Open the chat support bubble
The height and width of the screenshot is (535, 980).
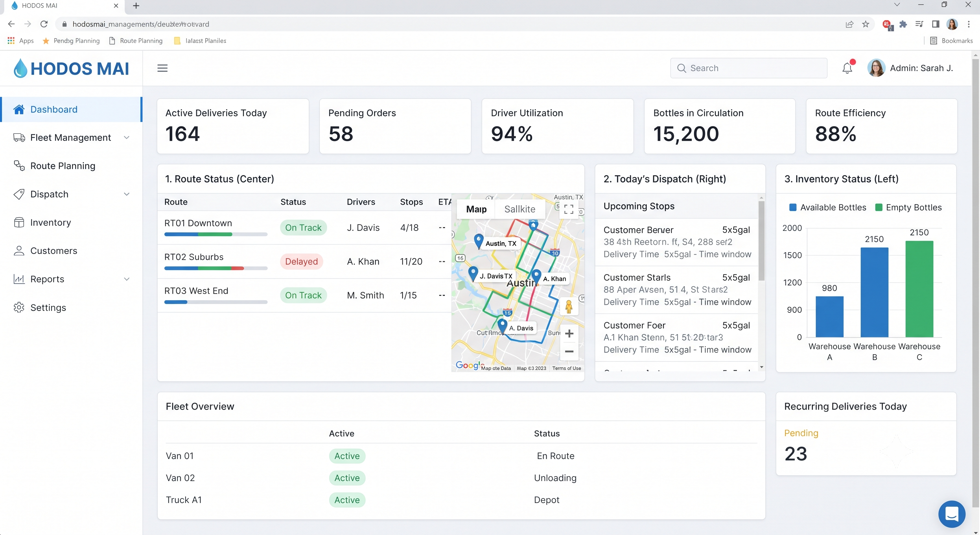click(x=951, y=514)
